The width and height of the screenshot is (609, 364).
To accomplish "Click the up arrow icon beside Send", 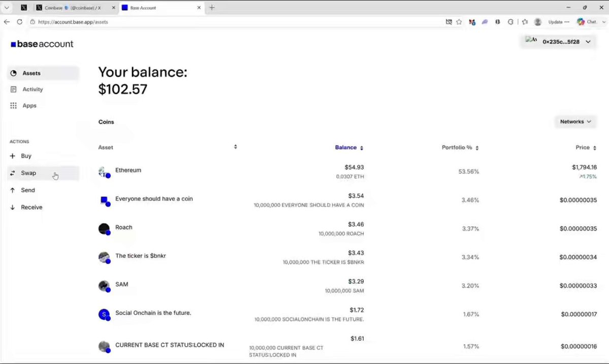I will pyautogui.click(x=12, y=190).
